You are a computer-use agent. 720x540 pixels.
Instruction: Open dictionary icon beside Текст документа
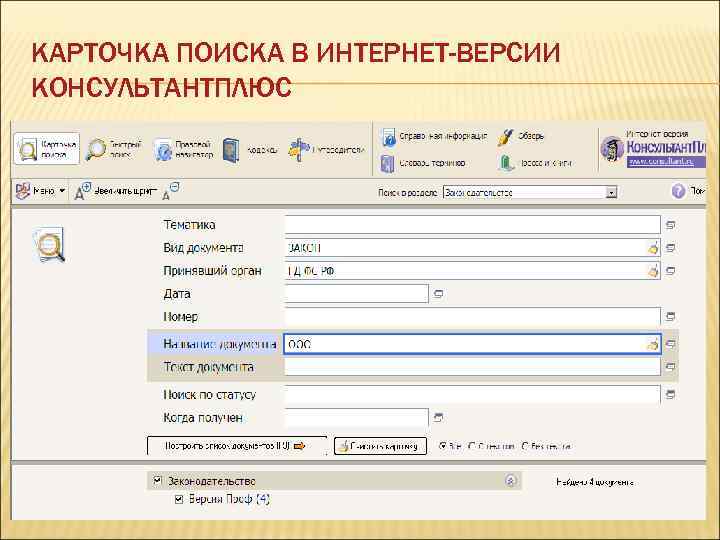670,367
